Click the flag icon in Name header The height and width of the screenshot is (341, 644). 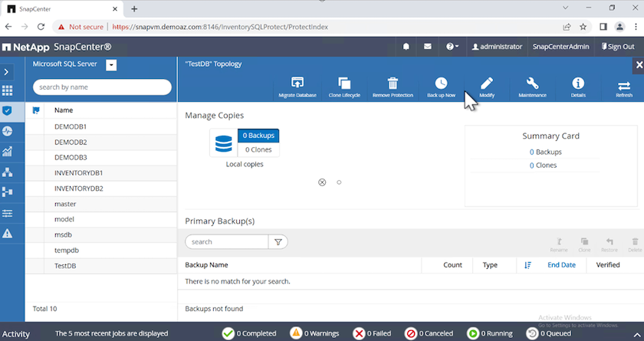point(36,110)
